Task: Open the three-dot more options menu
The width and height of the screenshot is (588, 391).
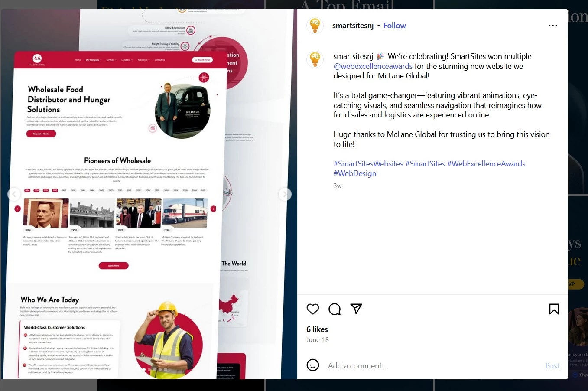Action: coord(553,26)
